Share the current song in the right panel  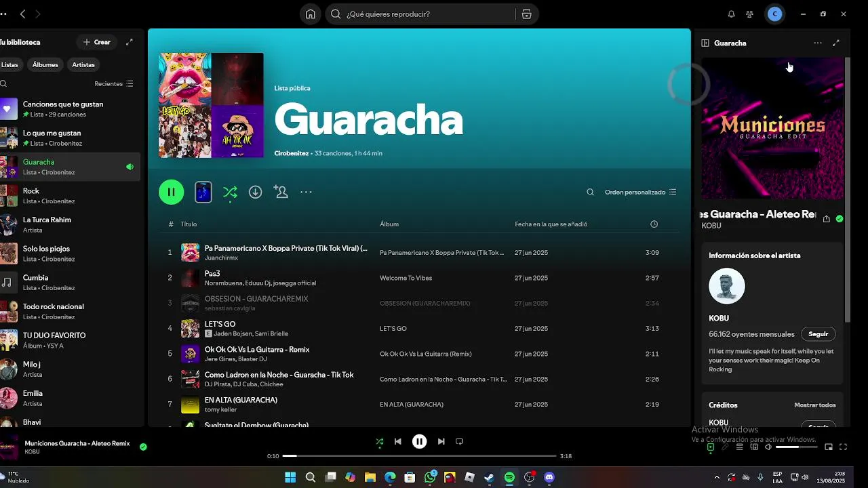[826, 219]
